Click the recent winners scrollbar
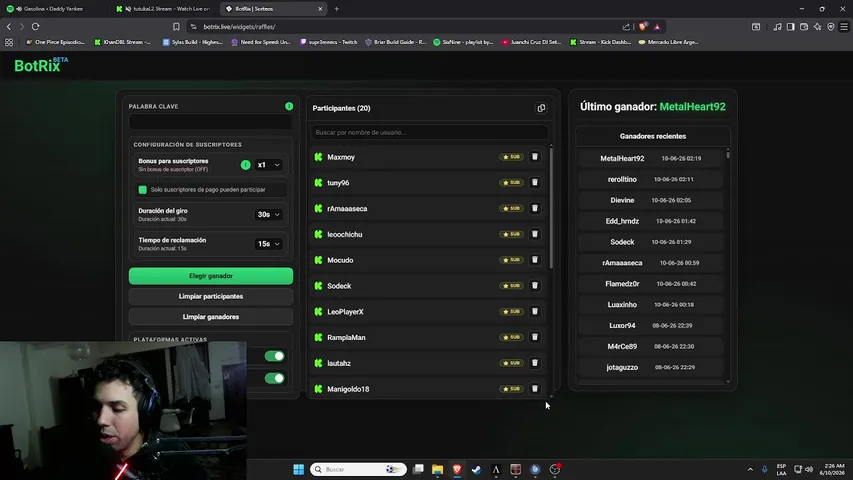Screen dimensions: 853x480 tap(728, 155)
